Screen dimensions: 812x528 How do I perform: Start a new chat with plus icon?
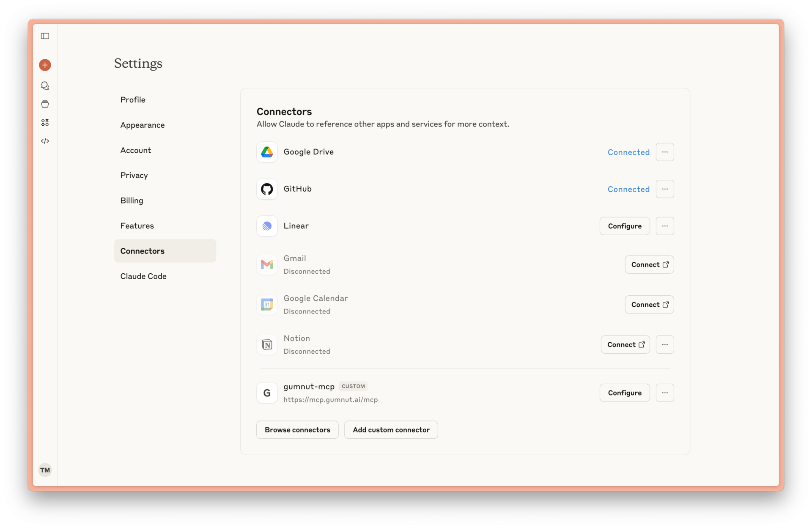point(45,65)
